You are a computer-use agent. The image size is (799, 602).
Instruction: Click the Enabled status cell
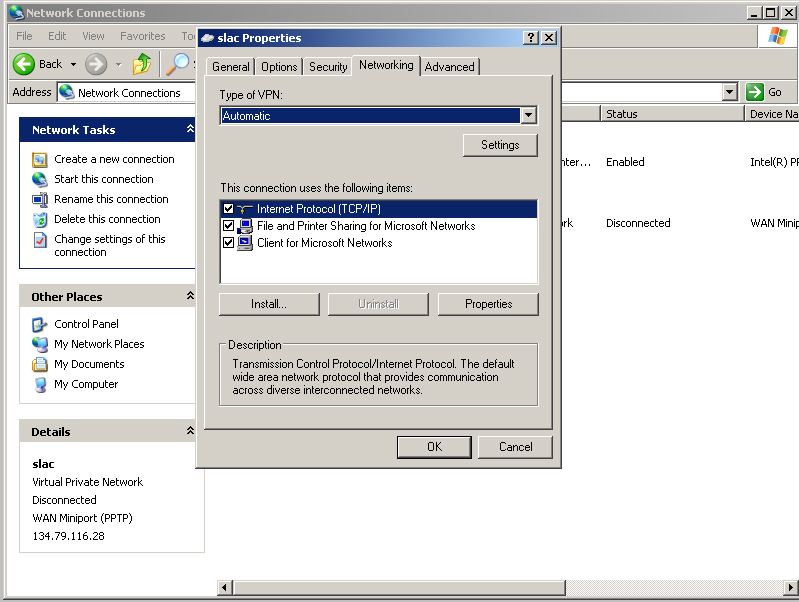[625, 162]
